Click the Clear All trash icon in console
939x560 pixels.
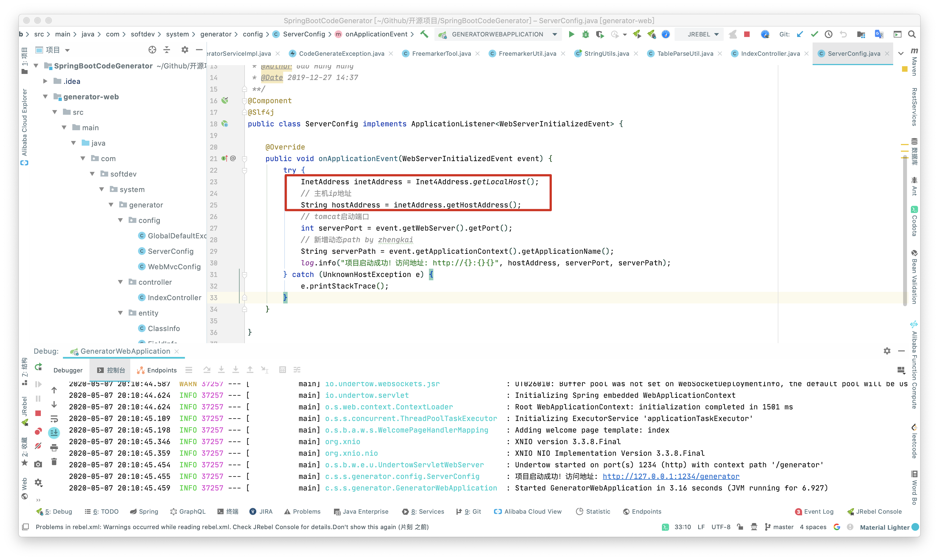coord(54,462)
